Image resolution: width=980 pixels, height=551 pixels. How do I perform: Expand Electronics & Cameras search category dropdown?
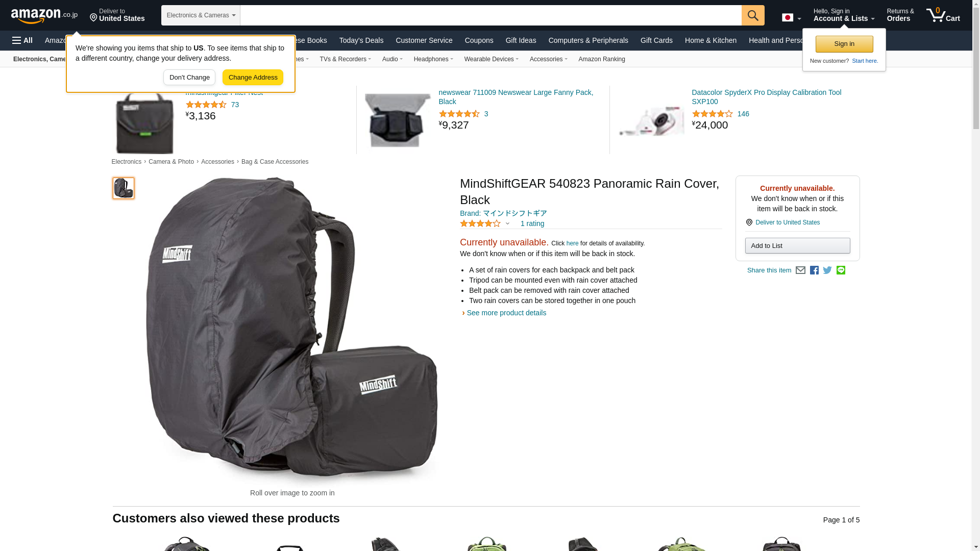coord(201,15)
